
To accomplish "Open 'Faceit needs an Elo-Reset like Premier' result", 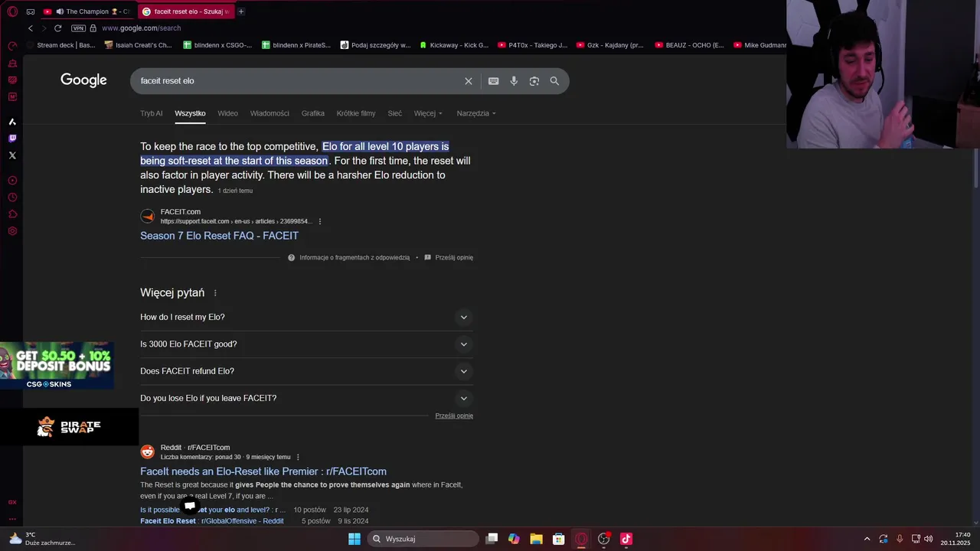I will pos(263,471).
